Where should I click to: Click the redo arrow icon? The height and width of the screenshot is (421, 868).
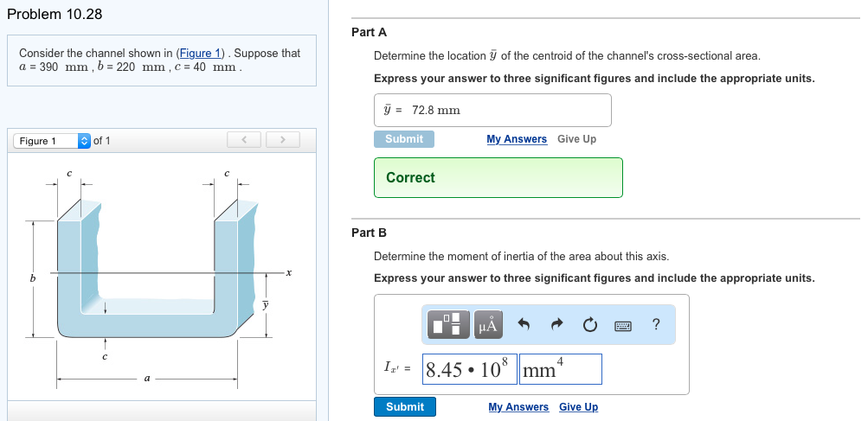click(557, 324)
